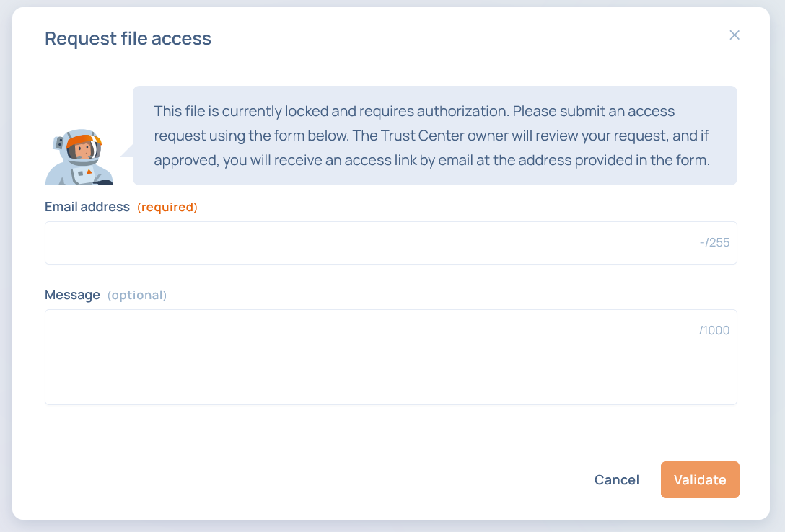Click the astronaut avatar illustration
Screen dimensions: 785x532
click(79, 158)
